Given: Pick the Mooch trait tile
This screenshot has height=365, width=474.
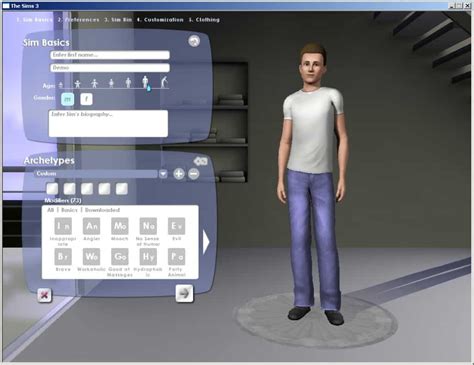Looking at the screenshot, I should point(120,226).
